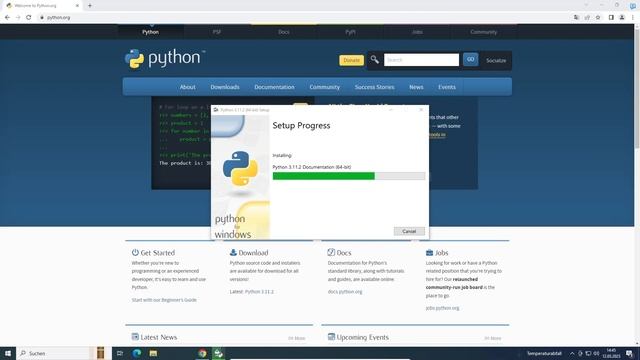Select the Python top-level site tab
Viewport: 640px width, 360px height.
point(151,32)
